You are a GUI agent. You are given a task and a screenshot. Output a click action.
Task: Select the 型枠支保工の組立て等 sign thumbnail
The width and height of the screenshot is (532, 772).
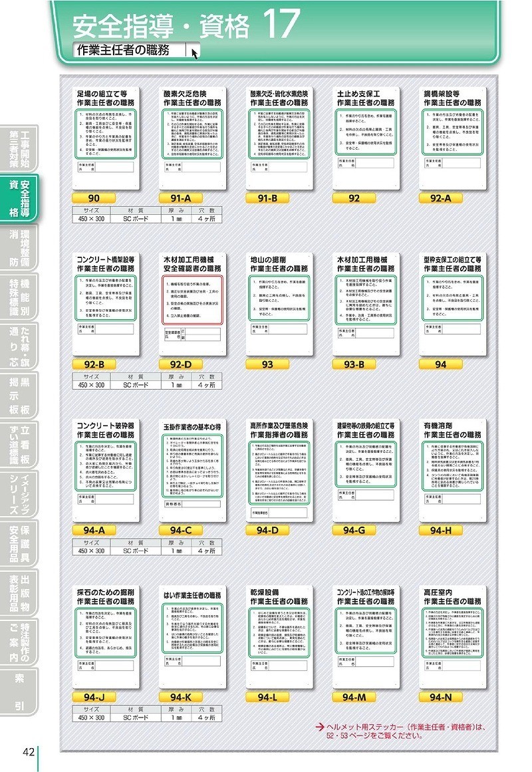pyautogui.click(x=453, y=305)
